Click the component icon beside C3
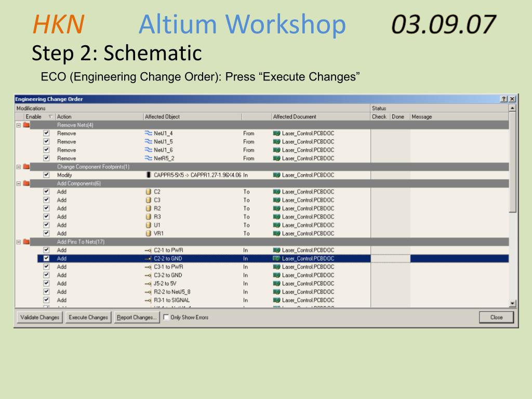The image size is (532, 399). [x=148, y=200]
